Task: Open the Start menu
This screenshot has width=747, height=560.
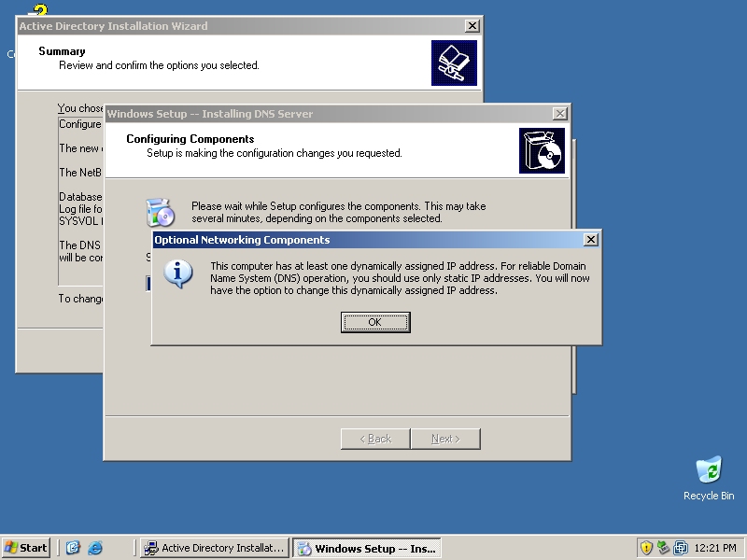Action: pos(26,548)
